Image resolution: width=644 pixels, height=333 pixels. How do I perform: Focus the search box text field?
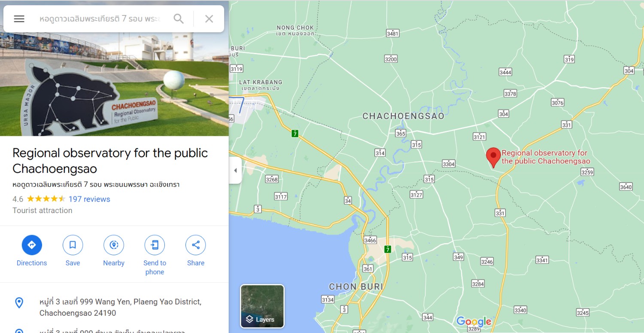(100, 19)
